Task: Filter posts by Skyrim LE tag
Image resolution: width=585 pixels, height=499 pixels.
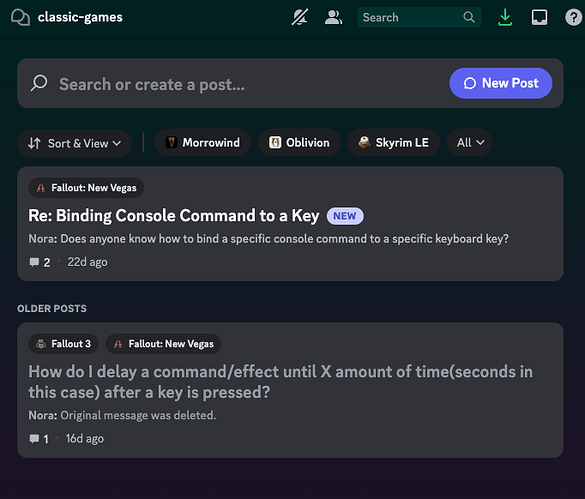Action: pyautogui.click(x=394, y=143)
